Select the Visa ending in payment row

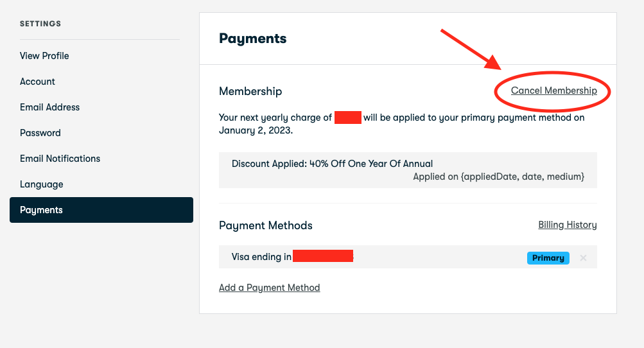pyautogui.click(x=408, y=257)
